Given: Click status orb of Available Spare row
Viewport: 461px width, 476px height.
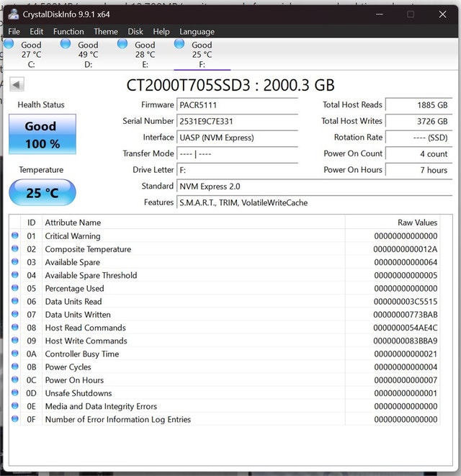Looking at the screenshot, I should point(15,261).
